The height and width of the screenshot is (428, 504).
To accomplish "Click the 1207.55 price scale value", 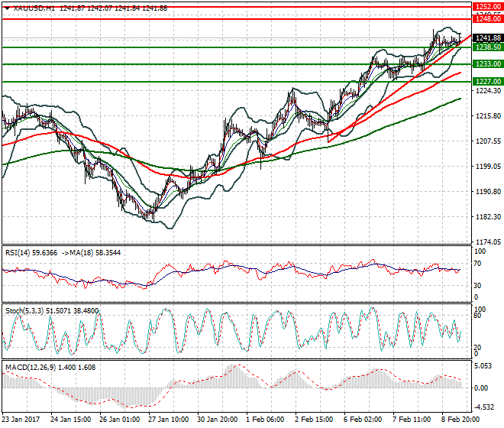I will tap(488, 141).
